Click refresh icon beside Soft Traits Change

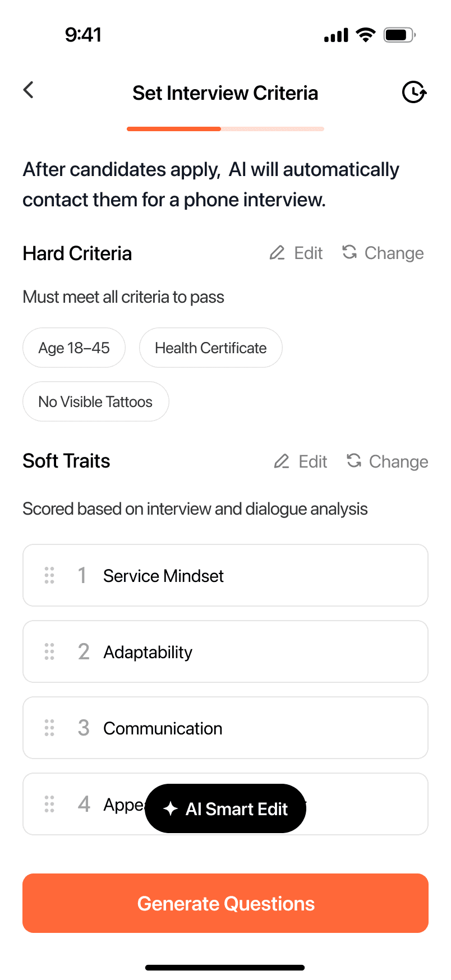[354, 461]
